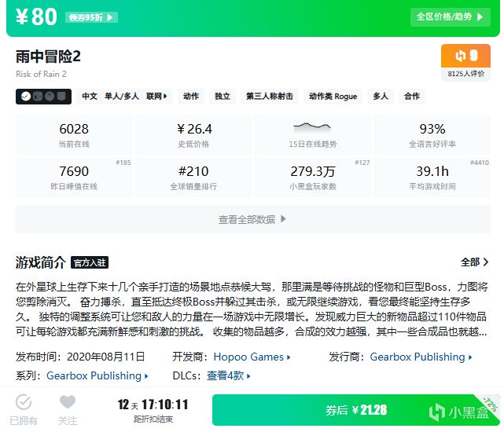504x432 pixels.
Task: Click the 6028 当前在线 stat
Action: pos(74,135)
